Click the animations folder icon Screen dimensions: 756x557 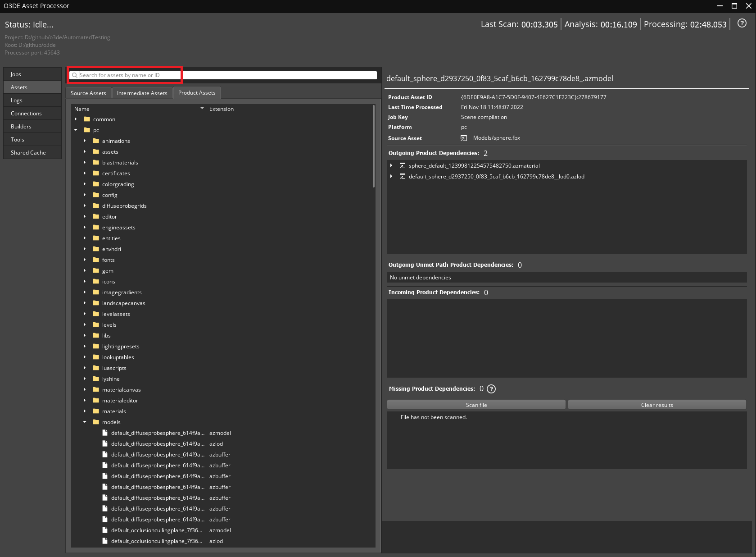96,141
